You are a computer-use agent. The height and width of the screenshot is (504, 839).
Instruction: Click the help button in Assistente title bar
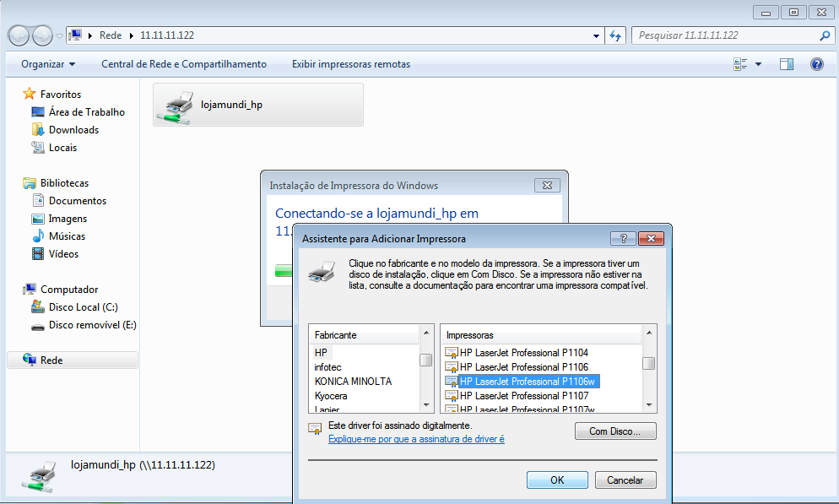pyautogui.click(x=624, y=238)
